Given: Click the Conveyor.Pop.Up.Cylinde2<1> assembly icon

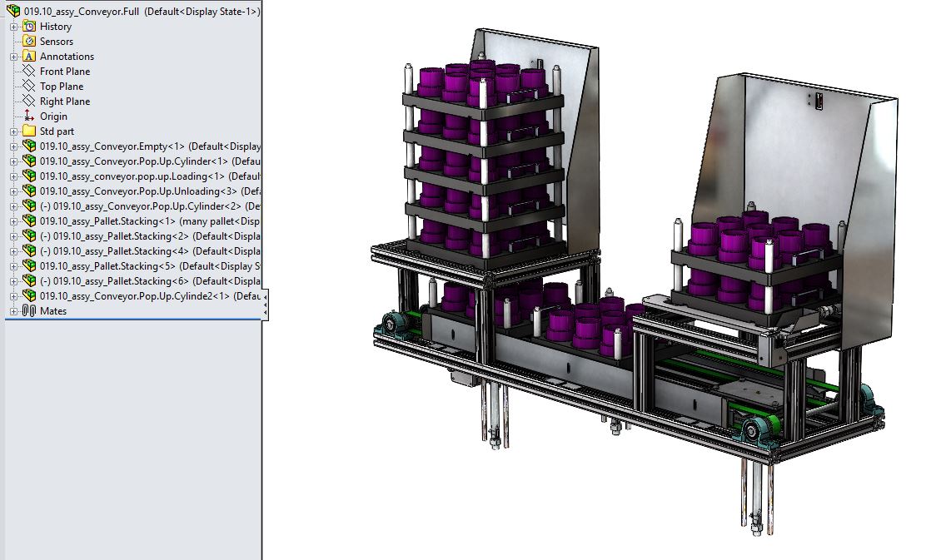Looking at the screenshot, I should point(29,295).
